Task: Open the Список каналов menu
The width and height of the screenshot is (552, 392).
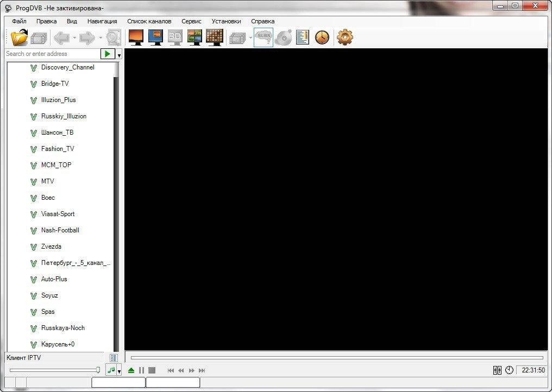Action: point(149,21)
